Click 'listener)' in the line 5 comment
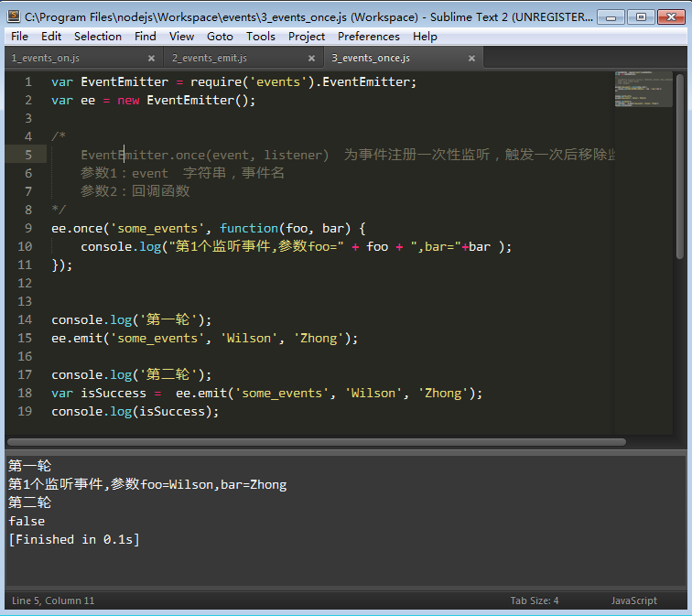 [297, 156]
